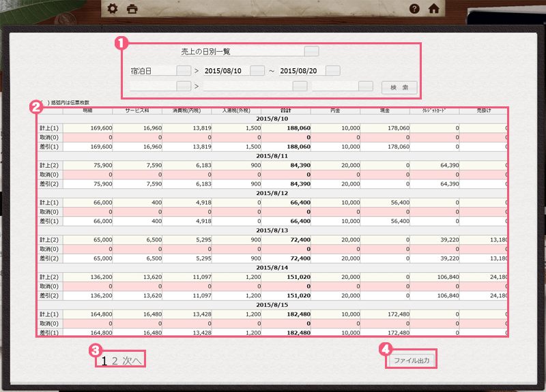The width and height of the screenshot is (546, 392).
Task: Click 計上(2) total 151,020 for 2015/8/14
Action: tap(298, 277)
